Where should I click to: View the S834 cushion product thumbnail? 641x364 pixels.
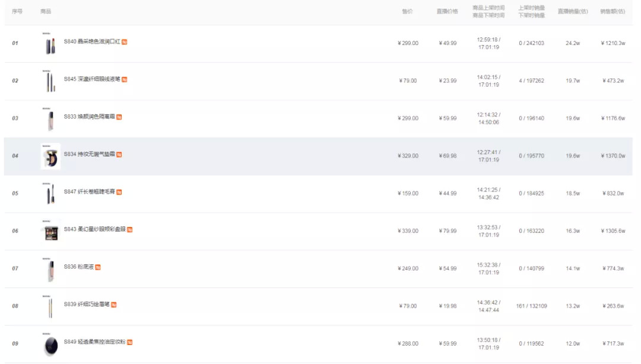pyautogui.click(x=50, y=157)
